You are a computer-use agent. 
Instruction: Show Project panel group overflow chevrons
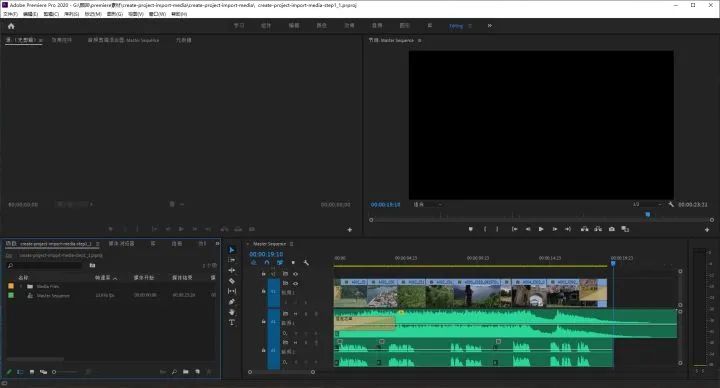(217, 244)
